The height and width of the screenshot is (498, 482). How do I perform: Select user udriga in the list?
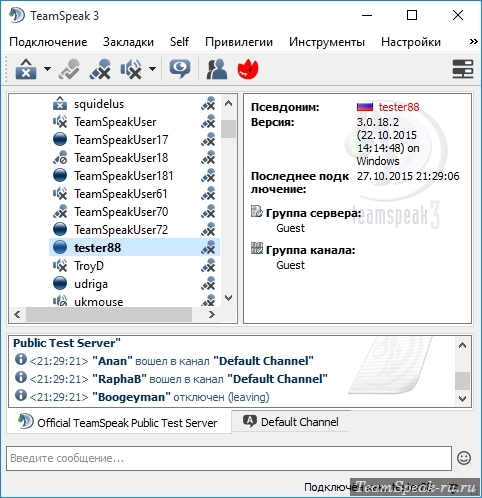coord(91,284)
